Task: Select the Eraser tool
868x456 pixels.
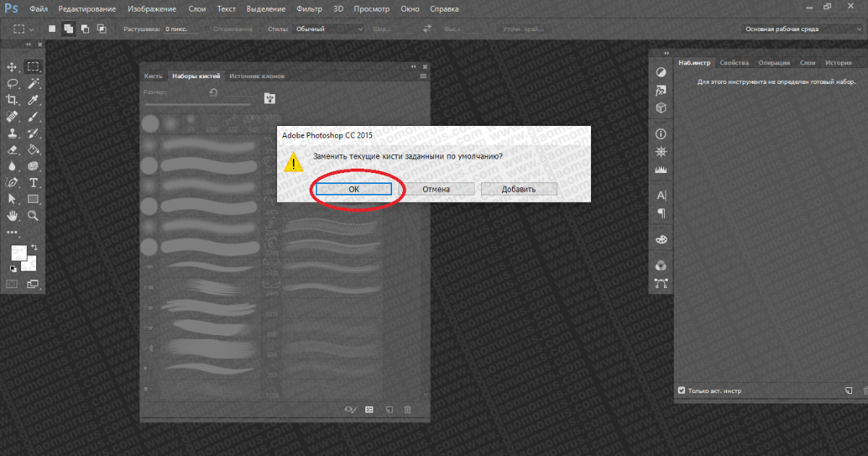Action: pyautogui.click(x=12, y=150)
